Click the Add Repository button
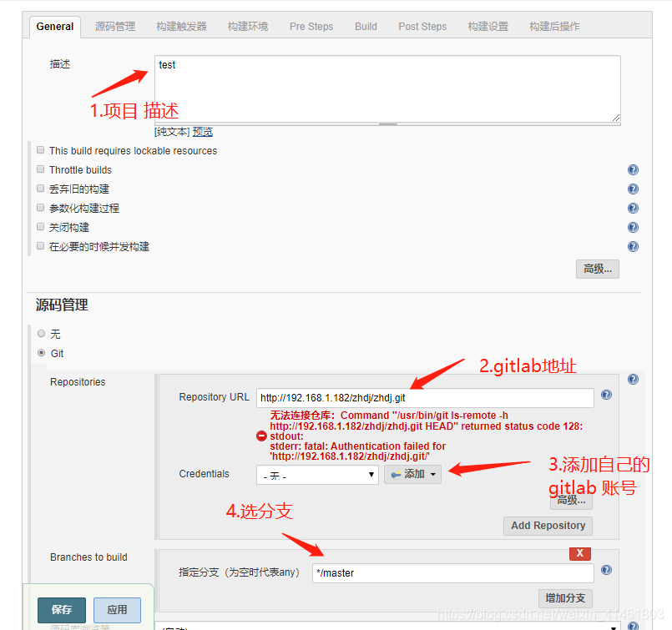 [x=547, y=526]
